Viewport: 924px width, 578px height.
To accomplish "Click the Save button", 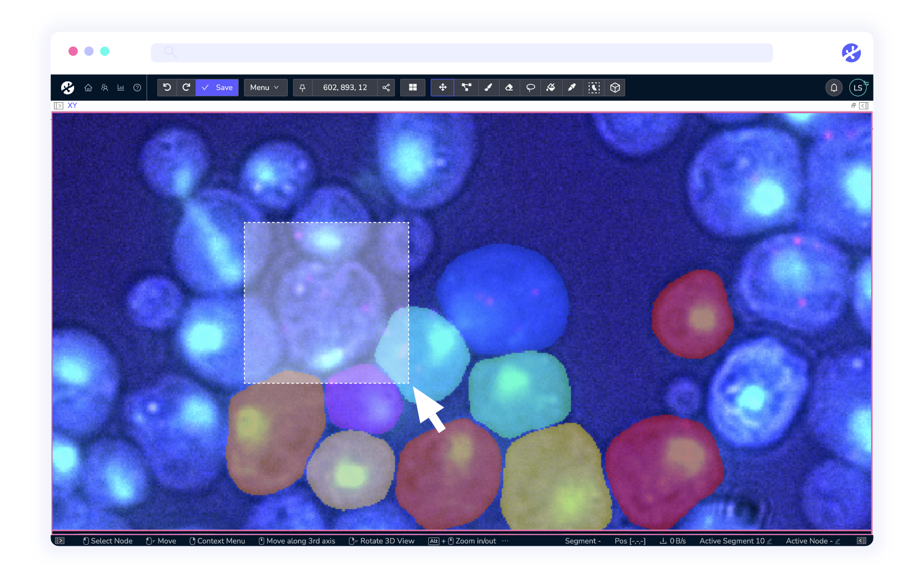I will [x=218, y=87].
